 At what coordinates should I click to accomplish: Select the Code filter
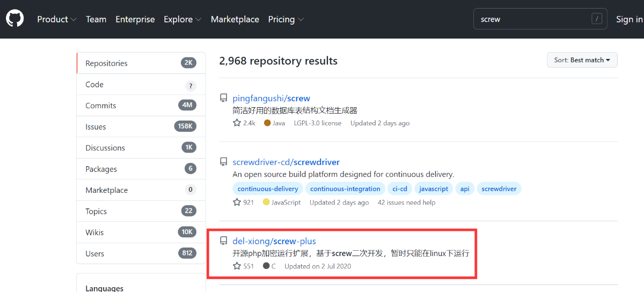pos(141,85)
